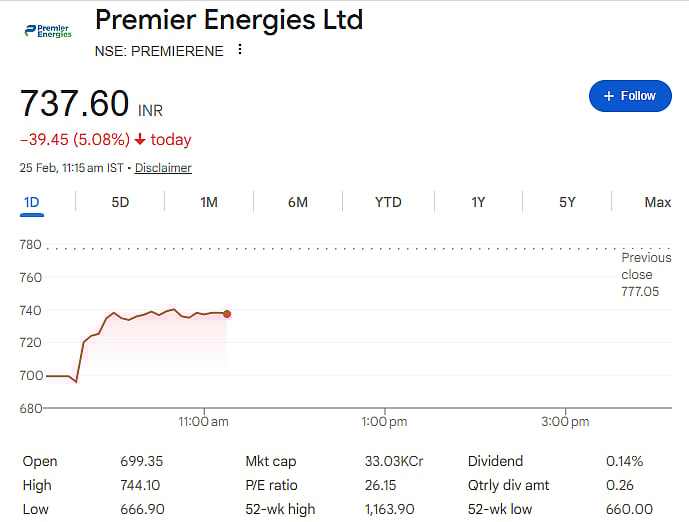The width and height of the screenshot is (689, 522).
Task: Click the Premier Energies logo
Action: pos(47,30)
